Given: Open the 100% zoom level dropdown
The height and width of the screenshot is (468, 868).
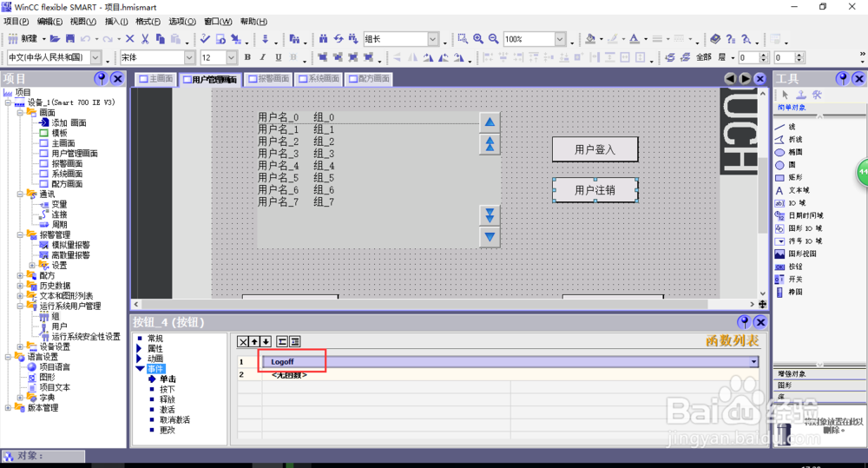Looking at the screenshot, I should coord(560,39).
